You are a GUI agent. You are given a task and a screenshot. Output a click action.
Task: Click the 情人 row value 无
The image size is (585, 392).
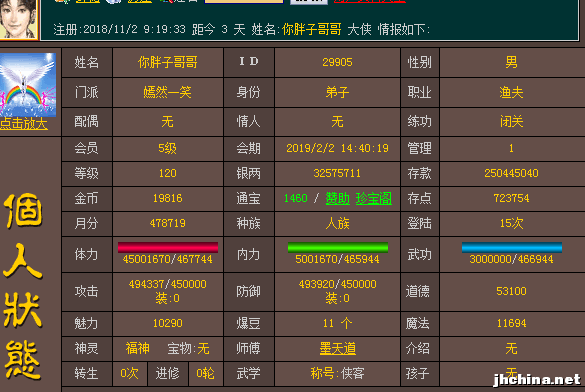point(337,122)
